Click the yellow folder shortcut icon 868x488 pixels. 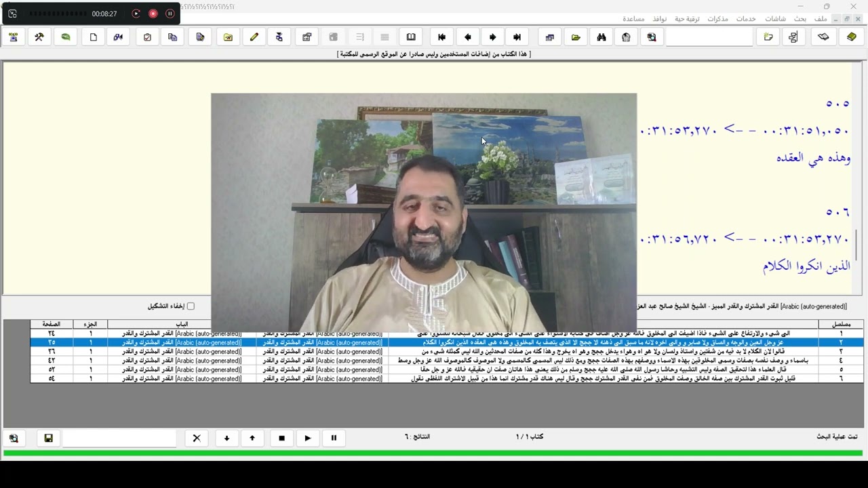point(228,37)
